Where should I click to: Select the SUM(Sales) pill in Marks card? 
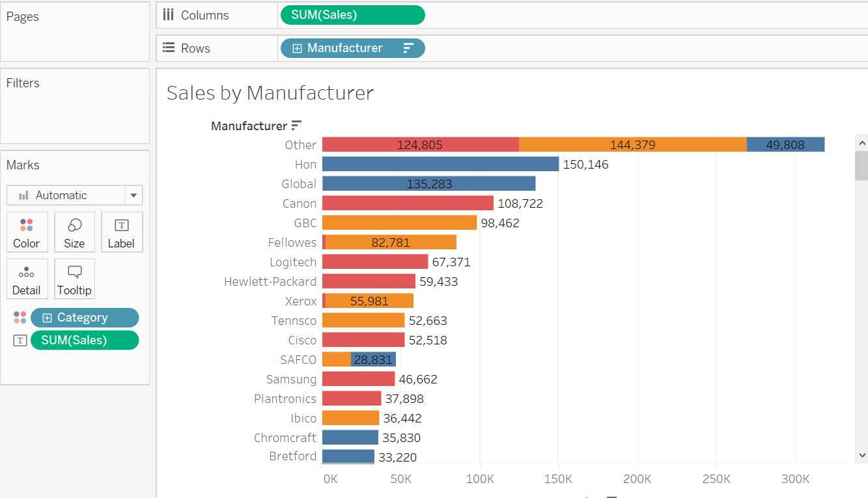click(85, 340)
